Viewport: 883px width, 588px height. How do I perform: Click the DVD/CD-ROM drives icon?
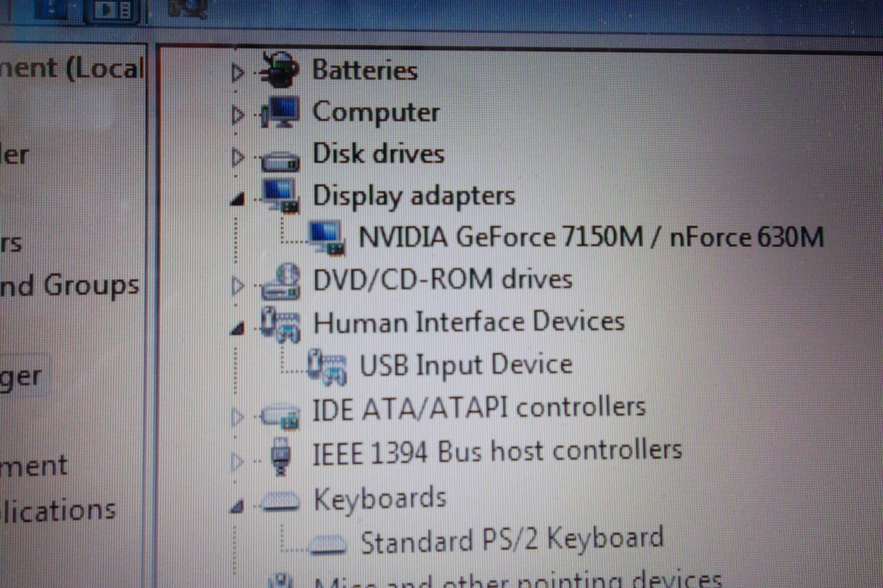[281, 282]
